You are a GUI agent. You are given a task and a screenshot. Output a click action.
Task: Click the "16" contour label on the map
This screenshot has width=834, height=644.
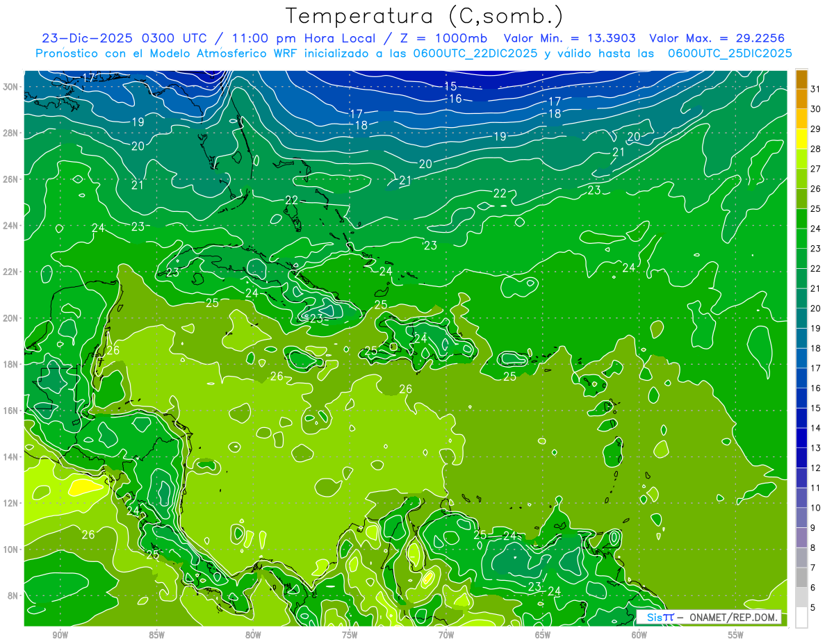456,99
